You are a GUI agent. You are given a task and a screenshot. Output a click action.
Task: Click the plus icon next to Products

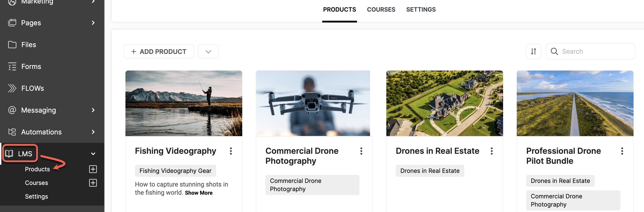tap(93, 169)
